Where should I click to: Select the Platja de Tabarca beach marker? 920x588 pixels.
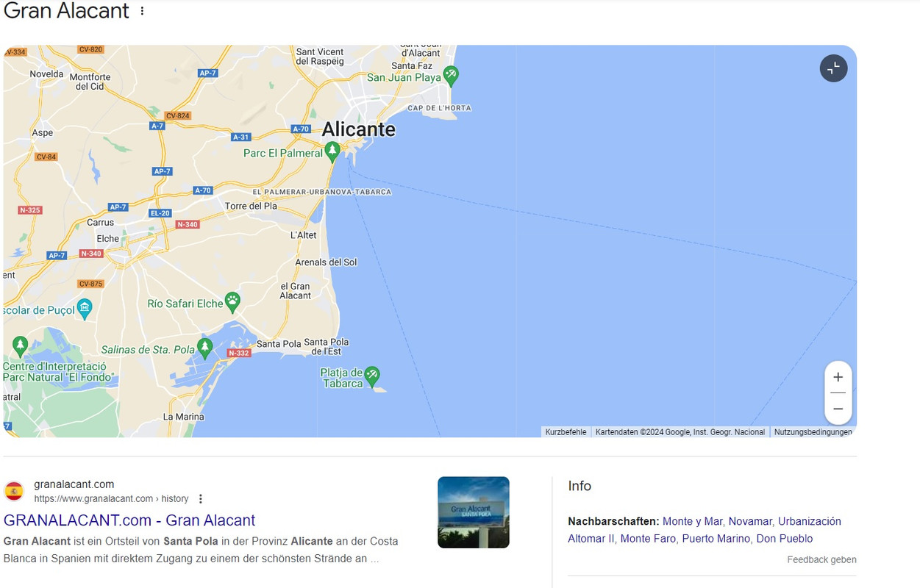click(372, 376)
